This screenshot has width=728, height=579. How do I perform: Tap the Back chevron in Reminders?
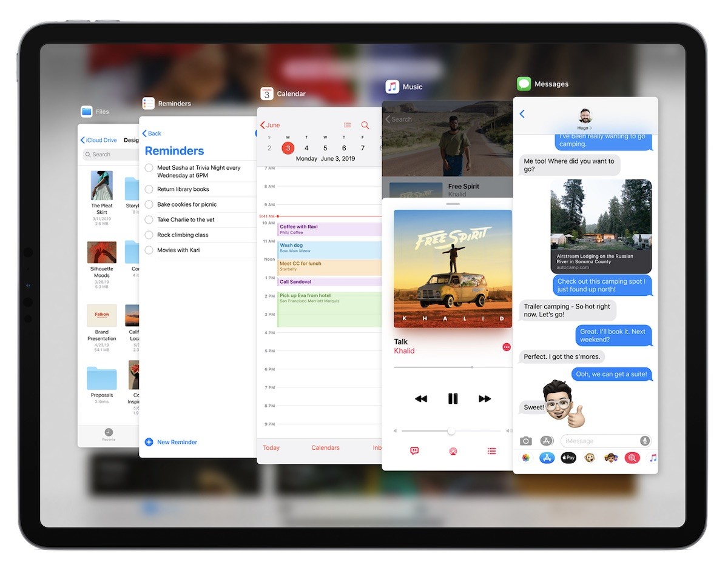pyautogui.click(x=152, y=133)
